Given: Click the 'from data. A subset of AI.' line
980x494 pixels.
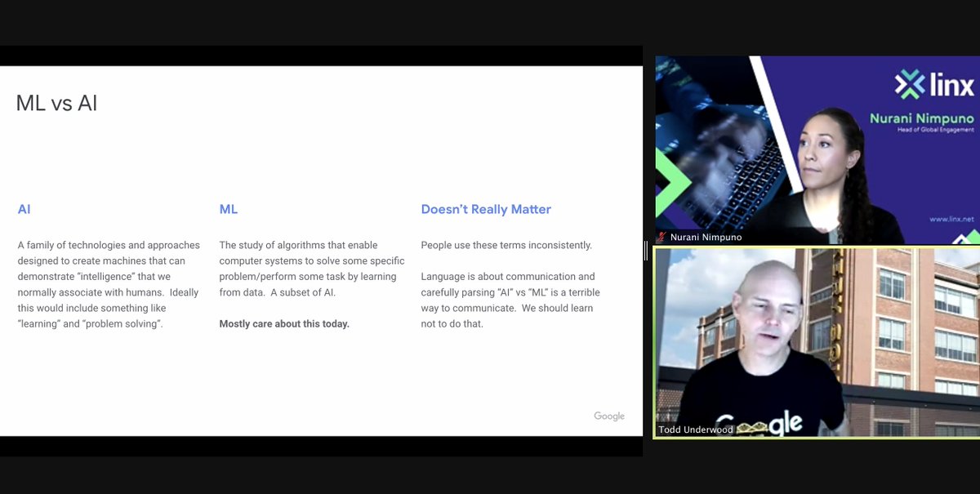Looking at the screenshot, I should pyautogui.click(x=278, y=292).
